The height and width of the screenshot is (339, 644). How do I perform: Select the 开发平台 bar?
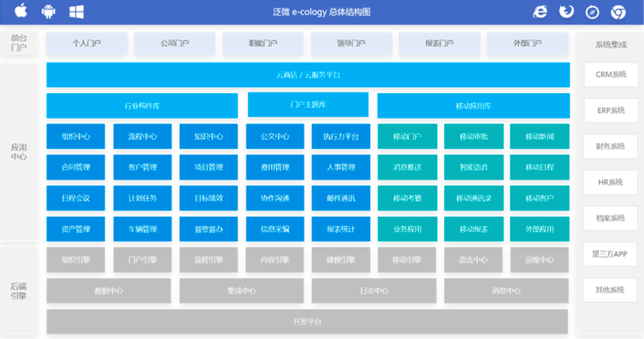(308, 321)
